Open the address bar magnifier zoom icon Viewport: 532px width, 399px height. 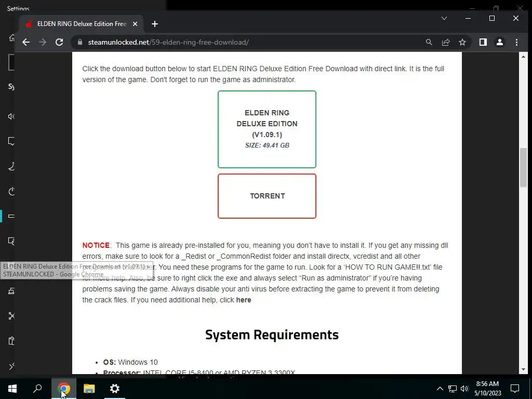(x=429, y=42)
